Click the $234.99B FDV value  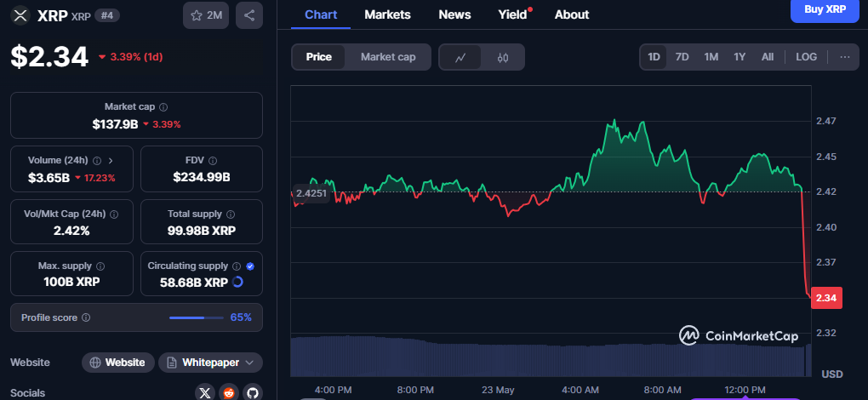pyautogui.click(x=202, y=178)
